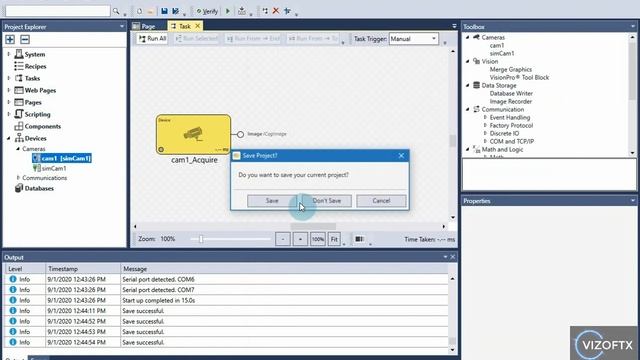Close the Save Project dialog
The width and height of the screenshot is (640, 360).
[x=401, y=156]
